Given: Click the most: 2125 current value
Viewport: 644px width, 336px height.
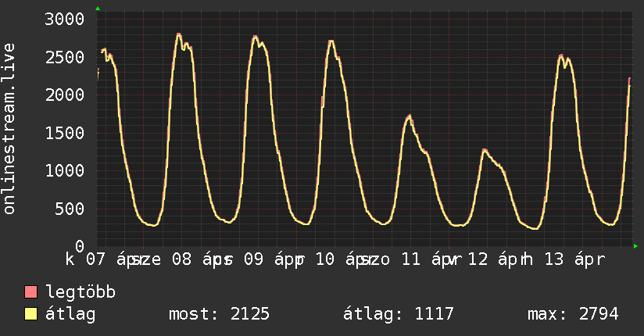Looking at the screenshot, I should coord(220,315).
